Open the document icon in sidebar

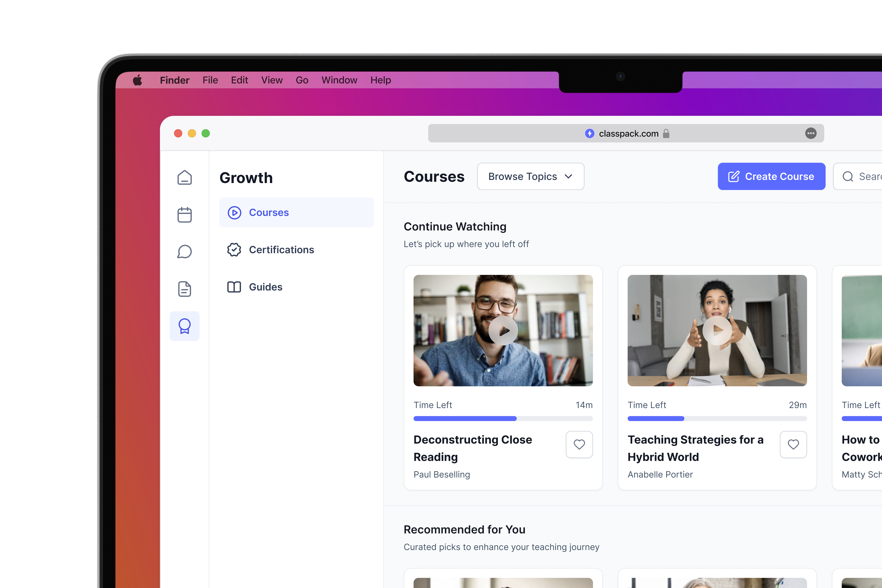point(185,289)
